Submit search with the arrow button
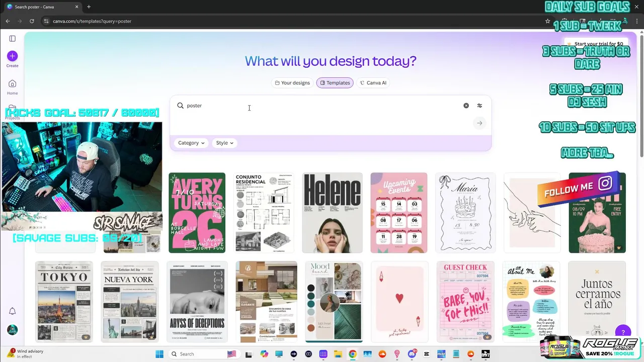This screenshot has width=644, height=362. tap(479, 123)
